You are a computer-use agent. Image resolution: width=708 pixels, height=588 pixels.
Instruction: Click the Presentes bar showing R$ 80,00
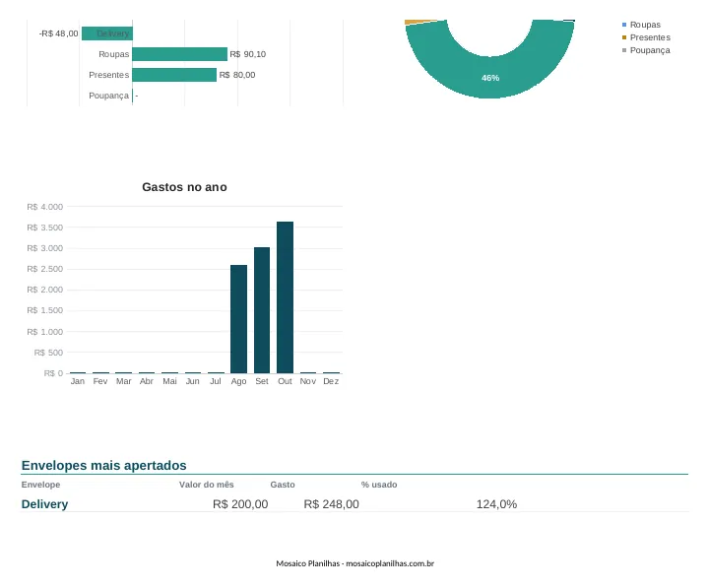tap(174, 75)
